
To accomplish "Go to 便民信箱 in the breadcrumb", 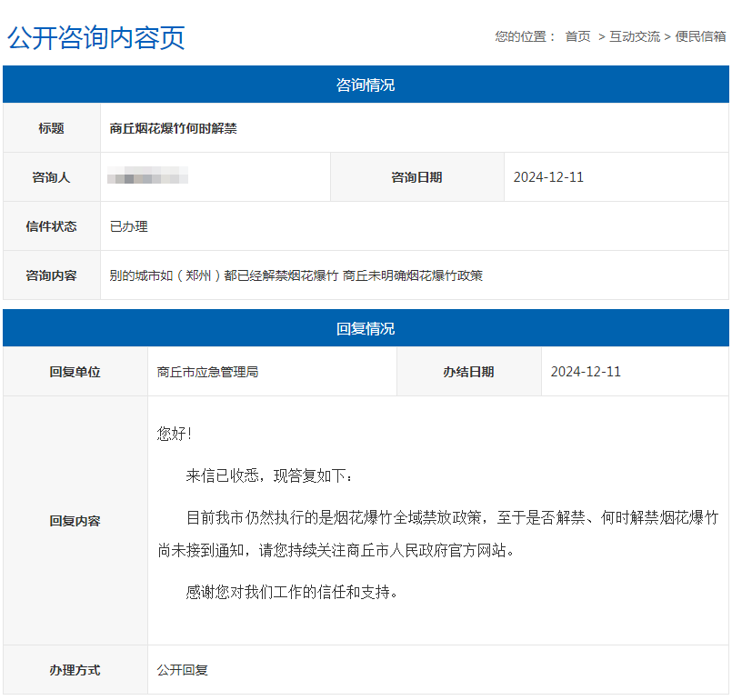I will coord(700,36).
